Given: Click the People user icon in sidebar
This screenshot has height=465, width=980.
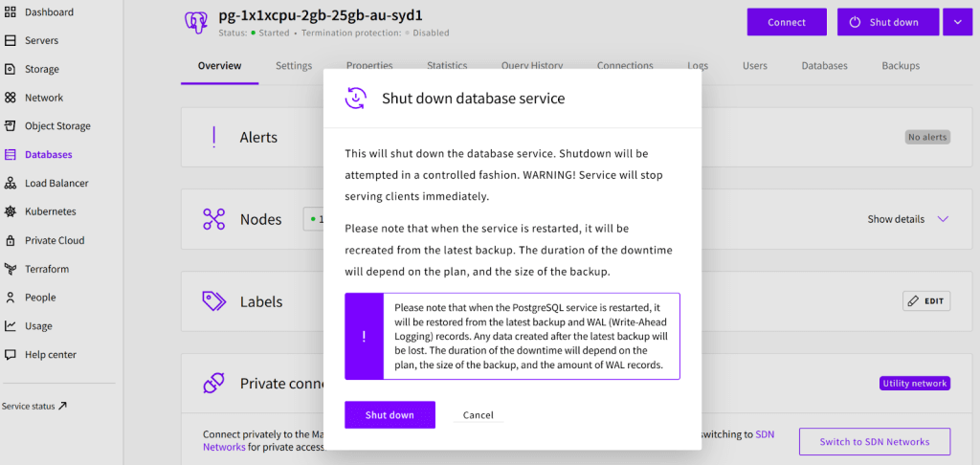Looking at the screenshot, I should coord(10,298).
